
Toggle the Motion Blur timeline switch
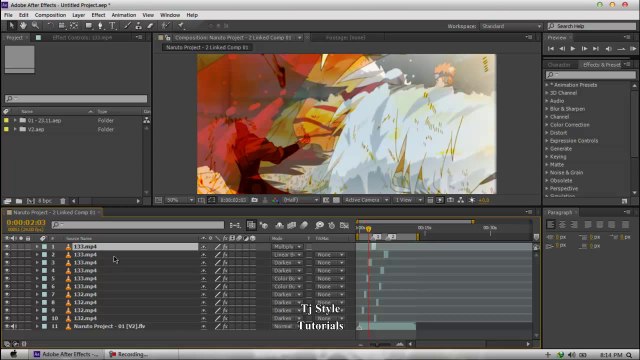304,225
